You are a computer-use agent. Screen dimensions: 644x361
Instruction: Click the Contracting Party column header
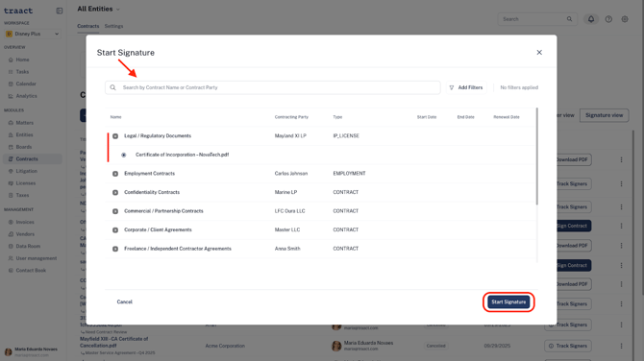pos(291,117)
